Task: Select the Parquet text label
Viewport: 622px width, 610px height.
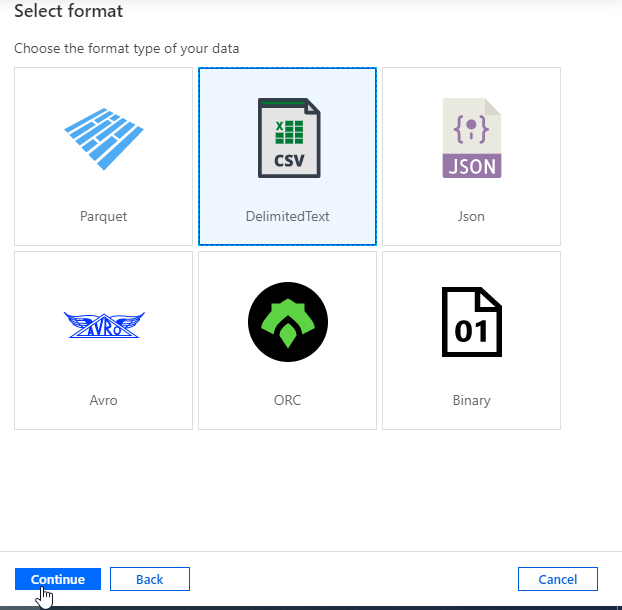Action: [103, 216]
